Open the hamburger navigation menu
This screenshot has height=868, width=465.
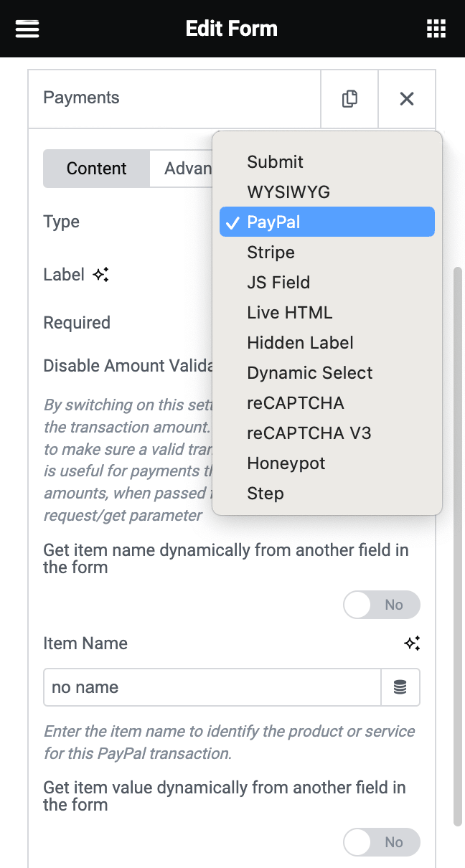coord(28,28)
